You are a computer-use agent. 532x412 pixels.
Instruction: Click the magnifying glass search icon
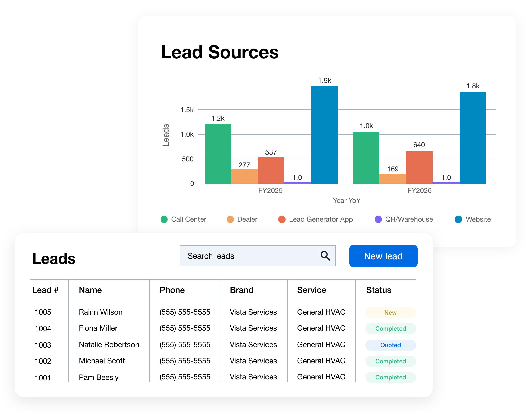325,256
